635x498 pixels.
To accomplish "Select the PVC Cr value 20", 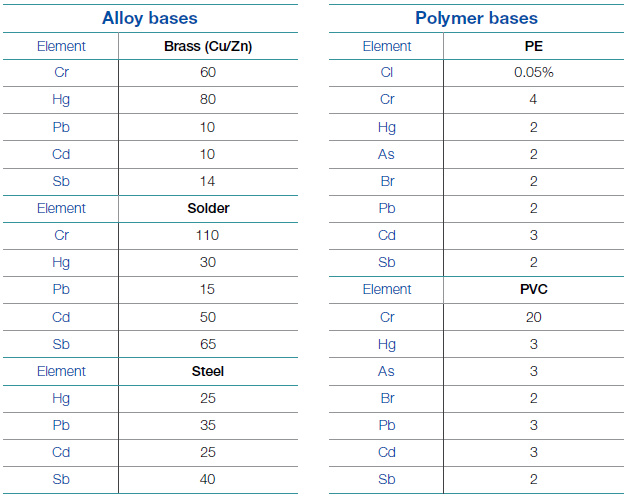I will tap(533, 317).
